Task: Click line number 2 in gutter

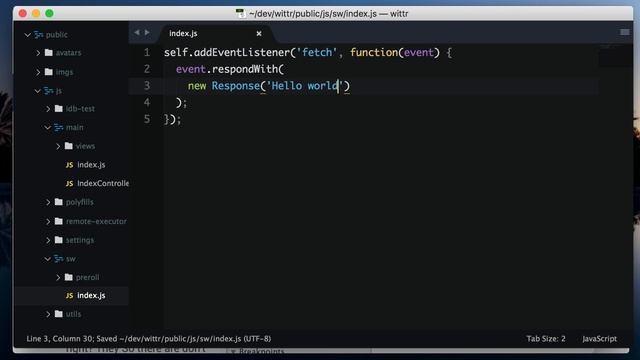Action: coord(147,69)
